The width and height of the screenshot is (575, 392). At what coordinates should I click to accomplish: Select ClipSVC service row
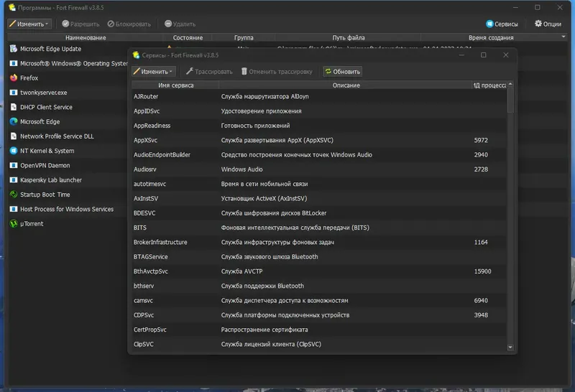[x=319, y=345]
